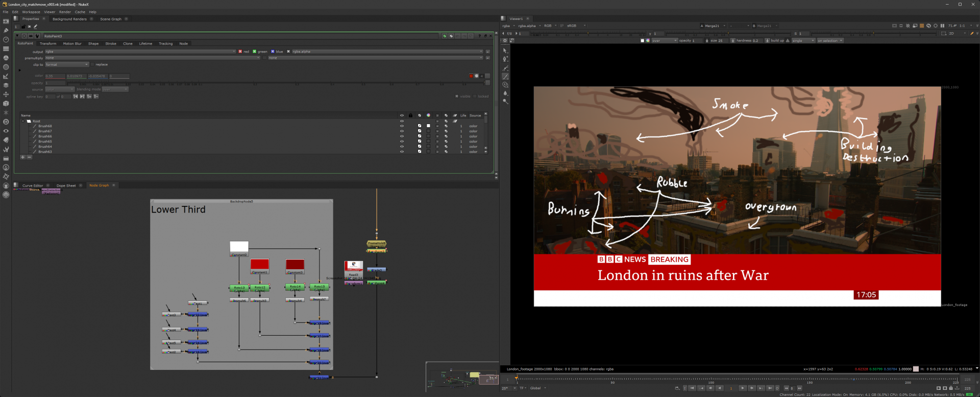Hide Brush68 using its eye icon
The width and height of the screenshot is (980, 397).
click(x=402, y=126)
